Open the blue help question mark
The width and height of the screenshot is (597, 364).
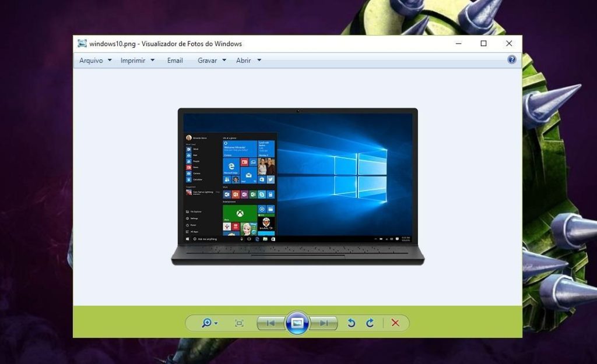(512, 59)
